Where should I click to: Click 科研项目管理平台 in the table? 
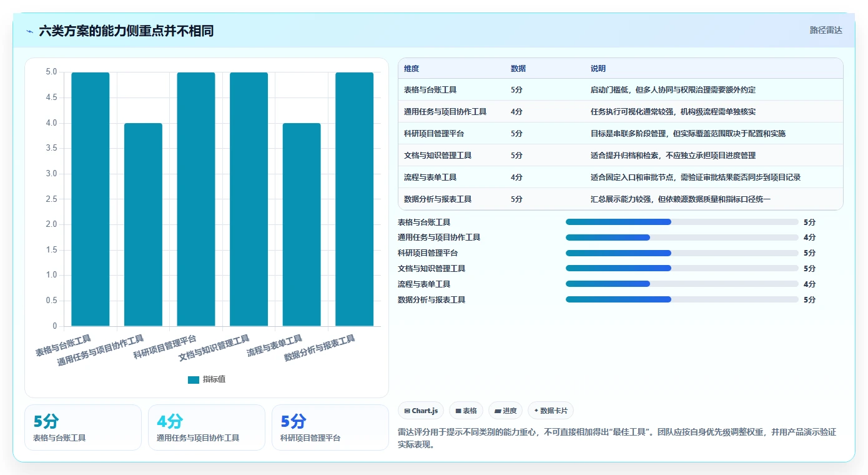pos(434,134)
